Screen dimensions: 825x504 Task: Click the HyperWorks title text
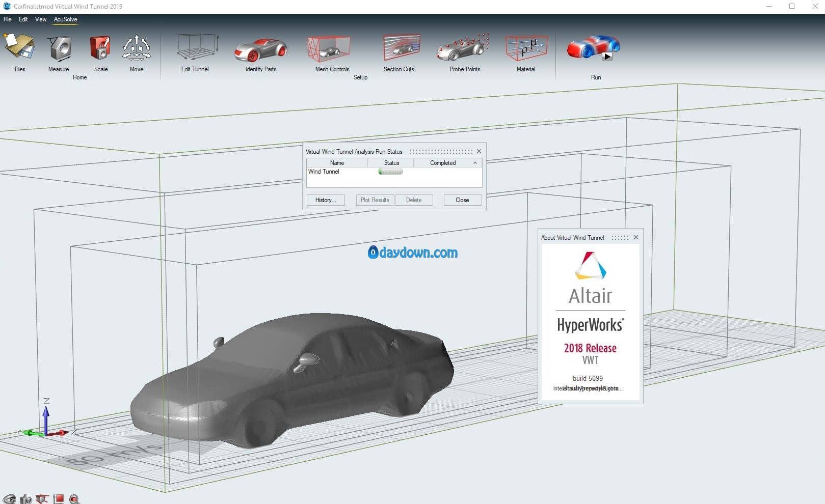[x=590, y=325]
